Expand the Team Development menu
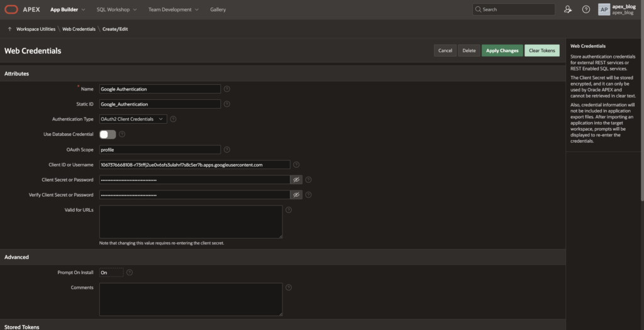The width and height of the screenshot is (644, 330). [173, 9]
